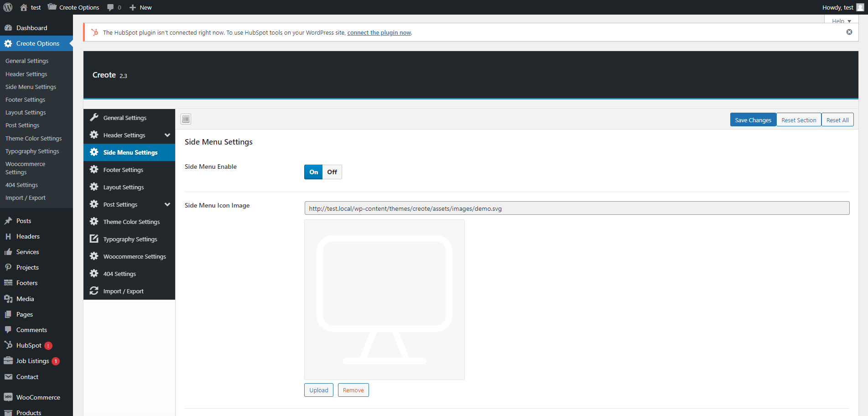Viewport: 868px width, 416px height.
Task: Click the HubSpot sprocket icon in sidebar
Action: coord(8,345)
